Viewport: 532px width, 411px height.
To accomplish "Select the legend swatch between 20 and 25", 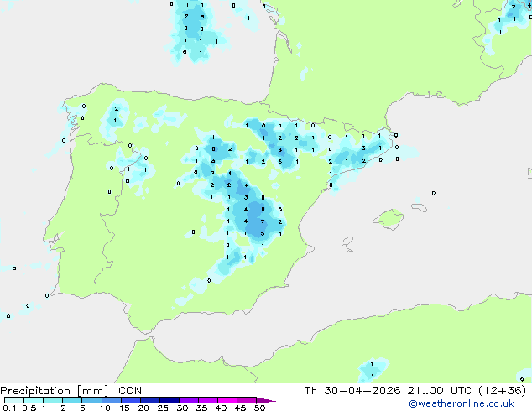I will click(149, 400).
